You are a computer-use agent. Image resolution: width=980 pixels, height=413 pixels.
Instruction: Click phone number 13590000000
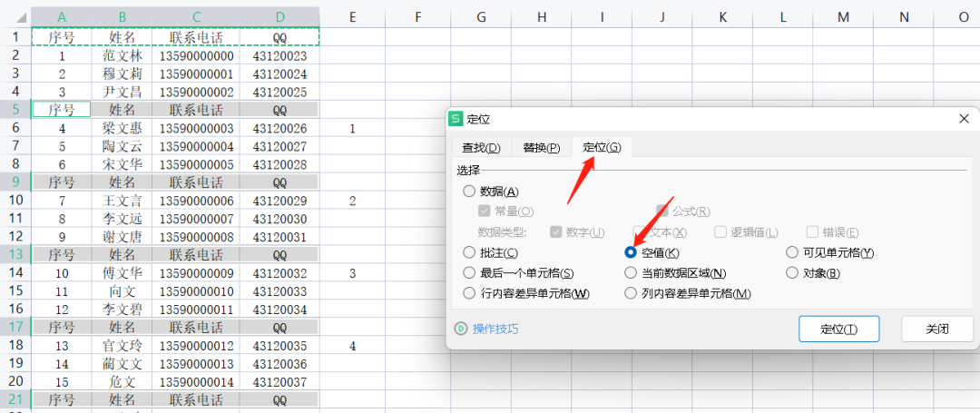pos(196,55)
